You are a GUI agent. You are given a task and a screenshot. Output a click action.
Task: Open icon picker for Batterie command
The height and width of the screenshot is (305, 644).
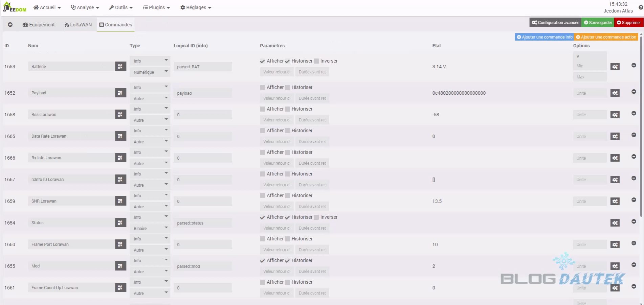tap(120, 67)
